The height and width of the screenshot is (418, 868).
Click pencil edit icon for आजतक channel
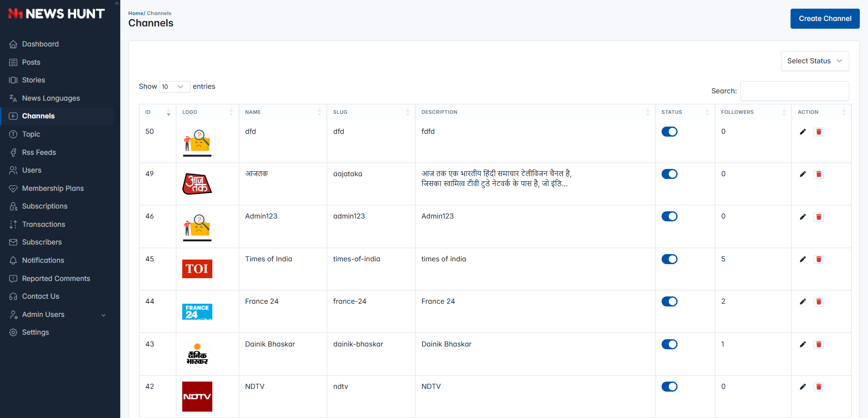pos(803,174)
